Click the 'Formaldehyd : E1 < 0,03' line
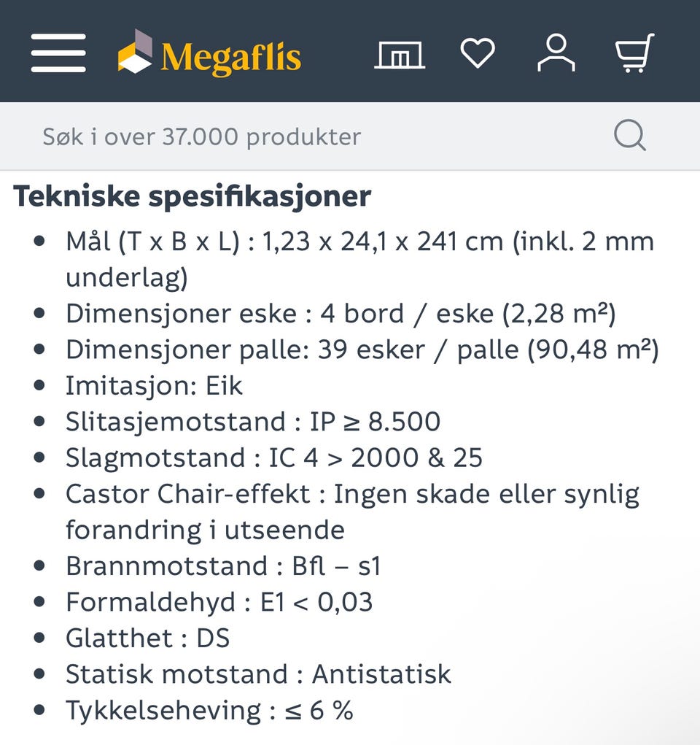This screenshot has width=700, height=745. click(219, 602)
